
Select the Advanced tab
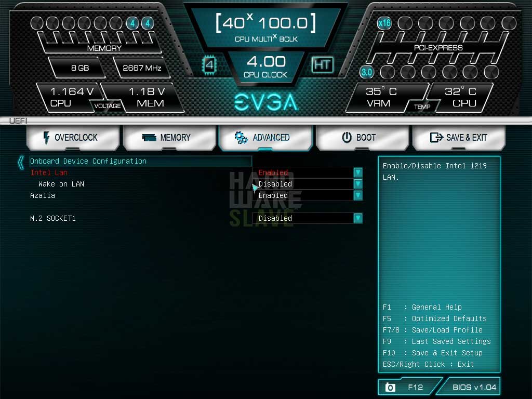pos(265,137)
